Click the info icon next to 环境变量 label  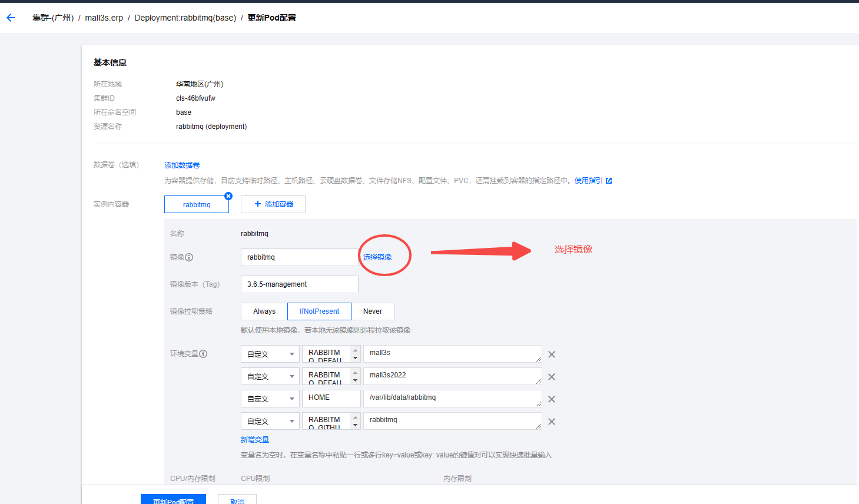pyautogui.click(x=203, y=354)
